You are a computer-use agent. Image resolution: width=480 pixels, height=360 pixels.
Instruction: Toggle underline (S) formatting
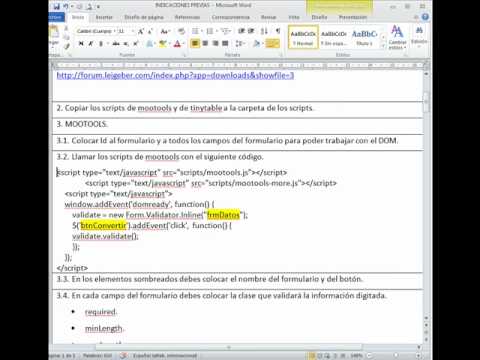pos(100,43)
